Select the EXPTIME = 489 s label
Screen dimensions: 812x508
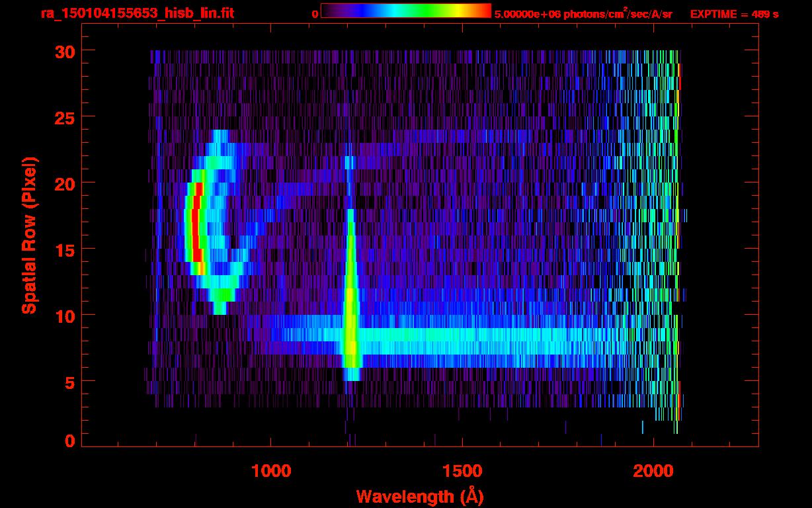[x=734, y=14]
